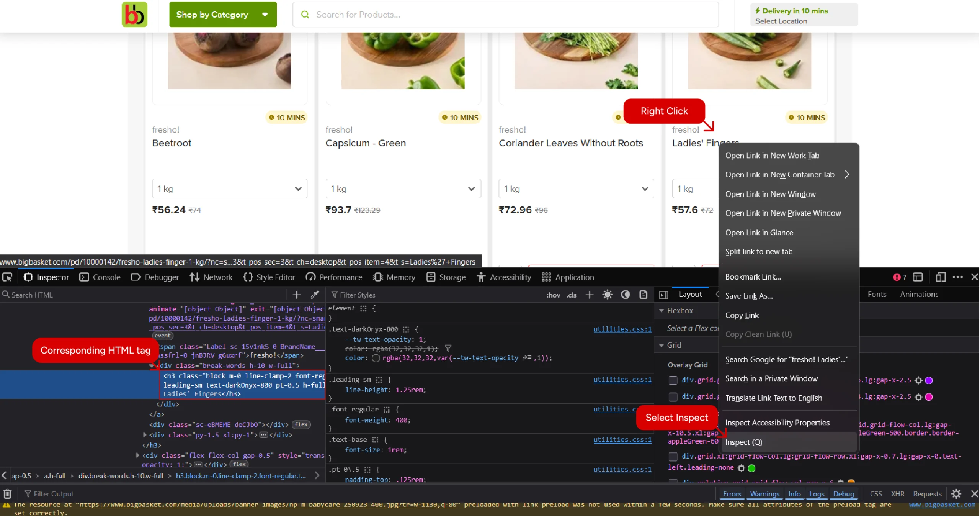Open DevTools settings gear at bottom right

[x=956, y=494]
